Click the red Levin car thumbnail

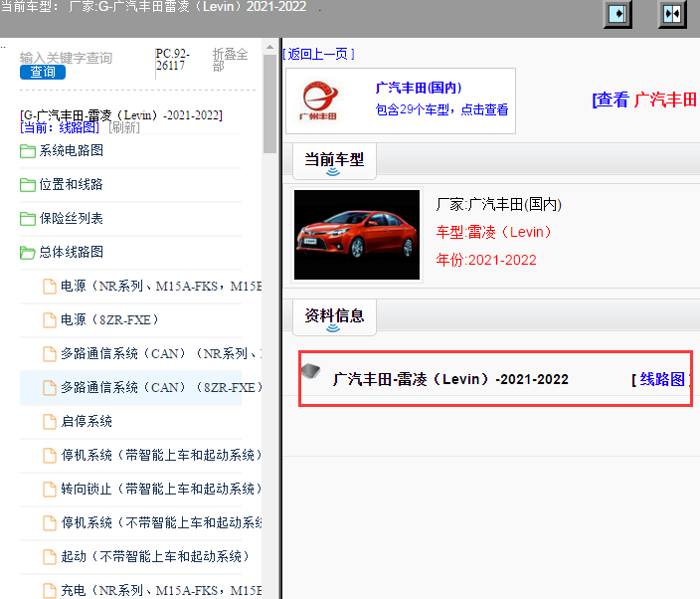pos(357,235)
